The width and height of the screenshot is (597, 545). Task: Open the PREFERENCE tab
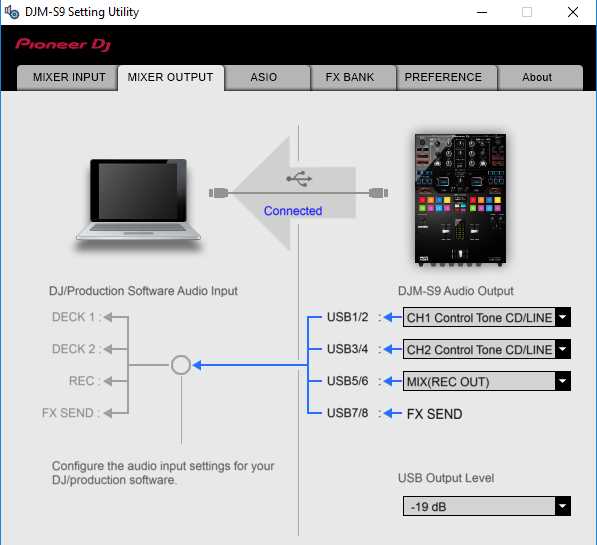click(447, 77)
